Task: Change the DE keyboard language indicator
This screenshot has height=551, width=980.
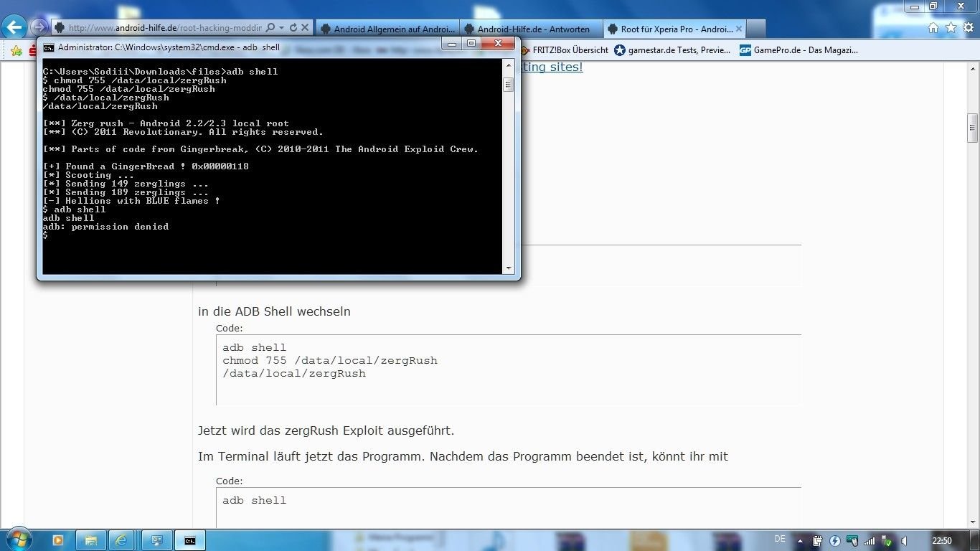Action: tap(780, 539)
